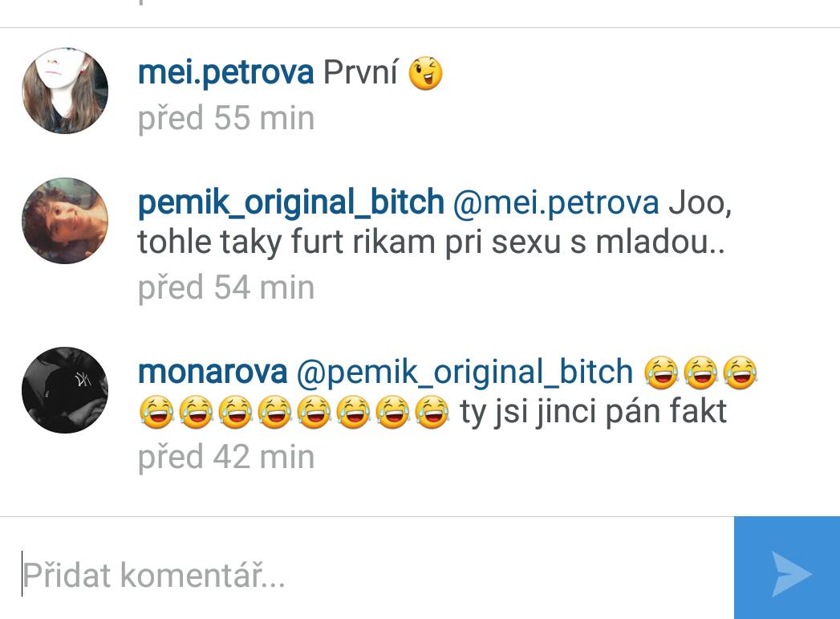Click the 'První' comment text
The width and height of the screenshot is (840, 619).
coord(360,71)
